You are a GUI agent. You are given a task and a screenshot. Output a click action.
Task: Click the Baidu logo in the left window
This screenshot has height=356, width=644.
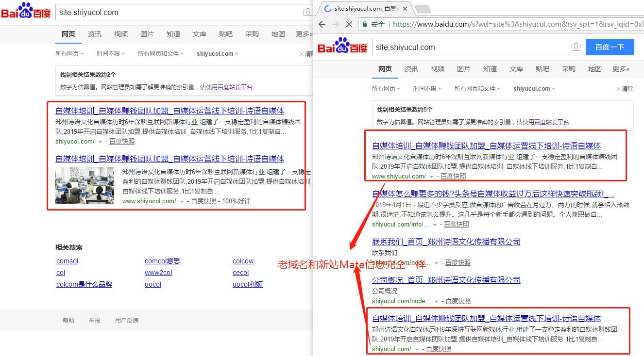click(26, 11)
